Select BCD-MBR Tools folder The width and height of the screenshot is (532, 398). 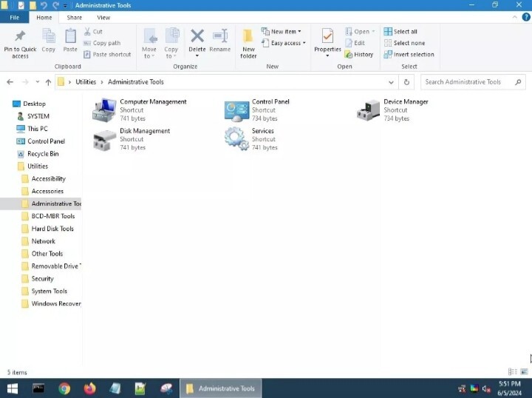coord(48,216)
